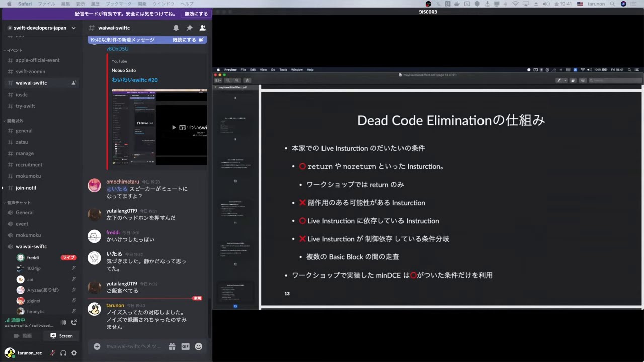Collapse the イベント channel category
Image resolution: width=644 pixels, height=362 pixels.
[x=14, y=50]
